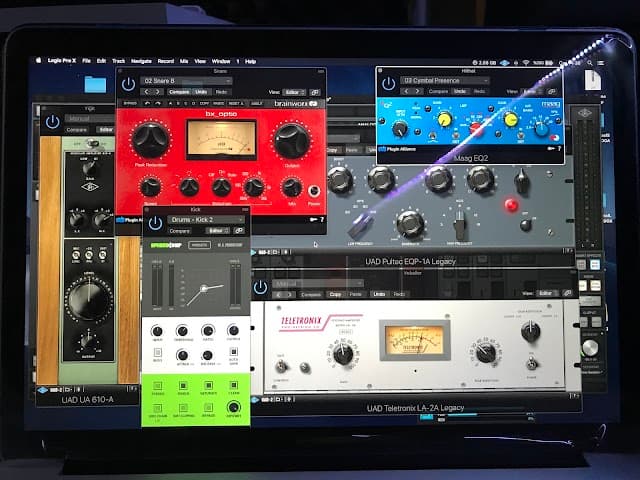Viewport: 640px width, 480px height.
Task: Open the '03 Cymbal Presence' preset dropdown
Action: coord(445,80)
